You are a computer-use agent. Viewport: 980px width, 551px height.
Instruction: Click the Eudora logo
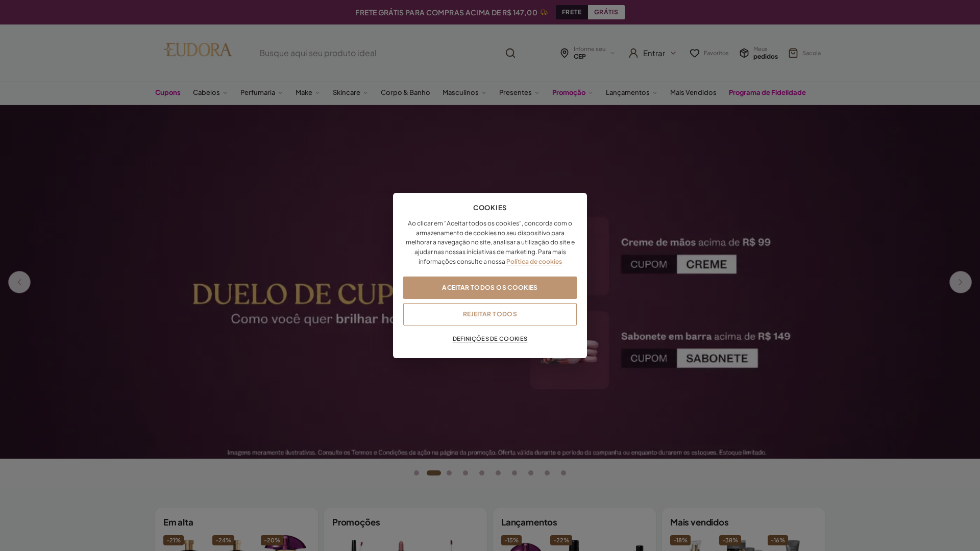click(198, 50)
